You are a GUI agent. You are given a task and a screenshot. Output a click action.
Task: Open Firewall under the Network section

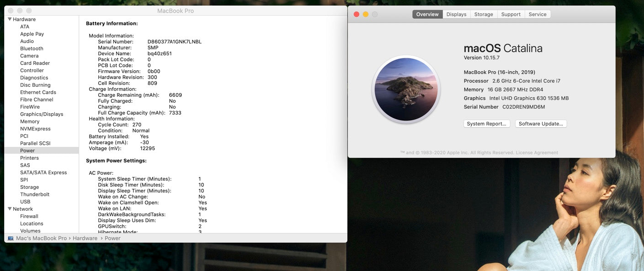[29, 216]
